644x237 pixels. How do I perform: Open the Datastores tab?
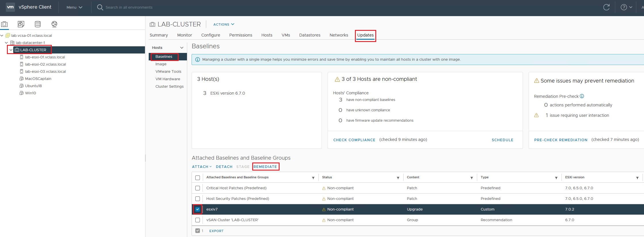point(309,35)
